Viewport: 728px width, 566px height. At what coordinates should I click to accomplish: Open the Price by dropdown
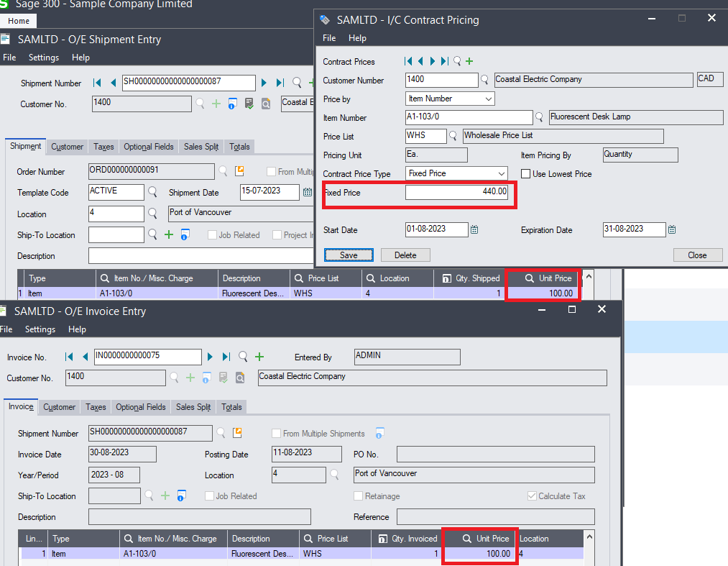click(450, 99)
